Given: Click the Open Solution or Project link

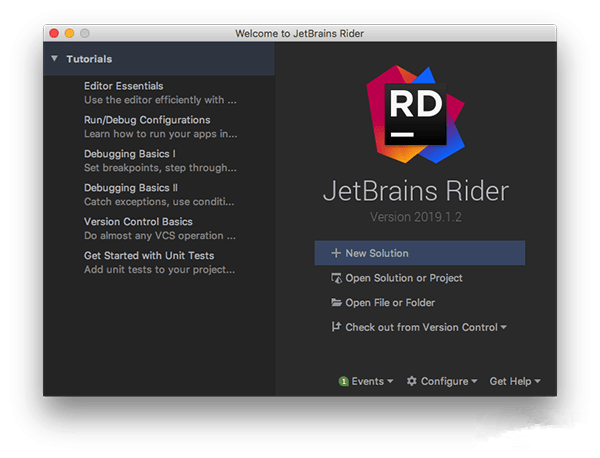Looking at the screenshot, I should [x=404, y=278].
